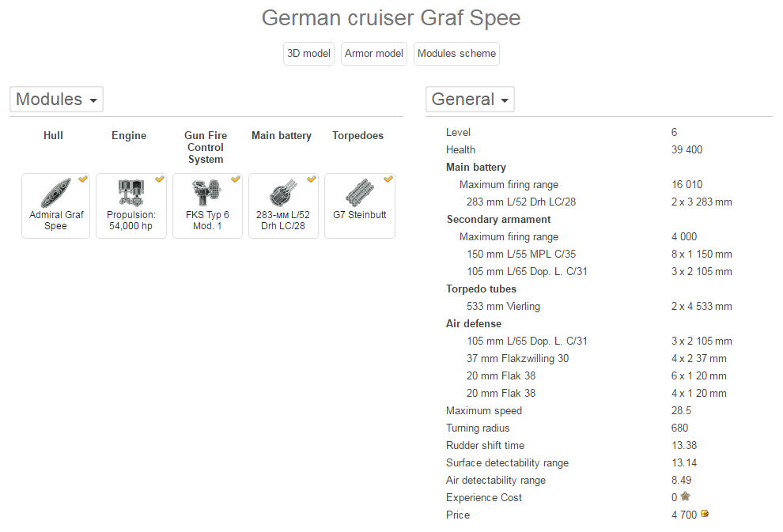Click the 6 x 1 20 mm value
The image size is (783, 532).
point(698,375)
